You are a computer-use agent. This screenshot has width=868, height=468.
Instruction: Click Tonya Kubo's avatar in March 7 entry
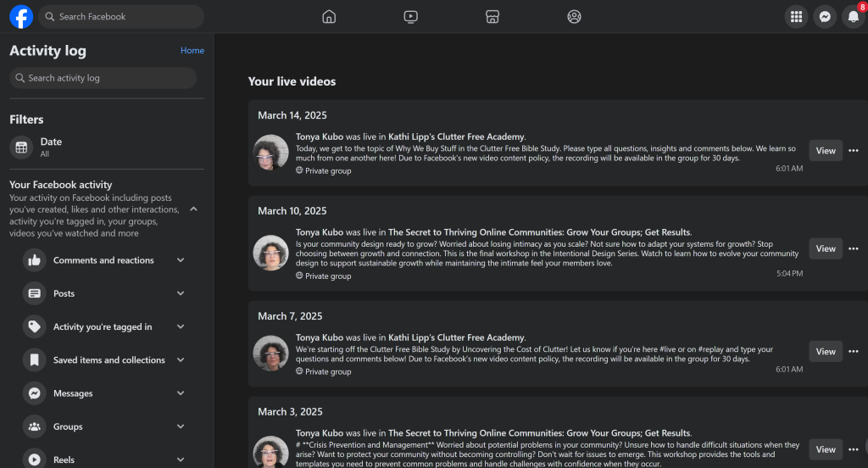coord(270,353)
